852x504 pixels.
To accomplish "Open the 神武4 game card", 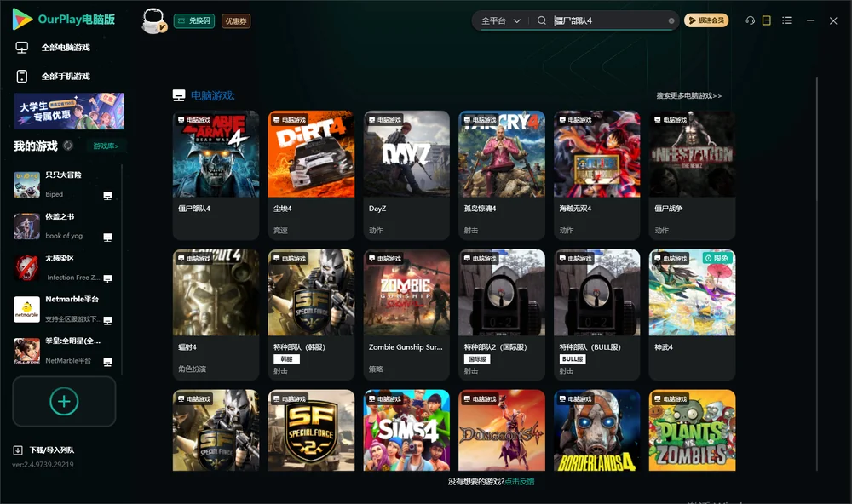I will pyautogui.click(x=692, y=314).
